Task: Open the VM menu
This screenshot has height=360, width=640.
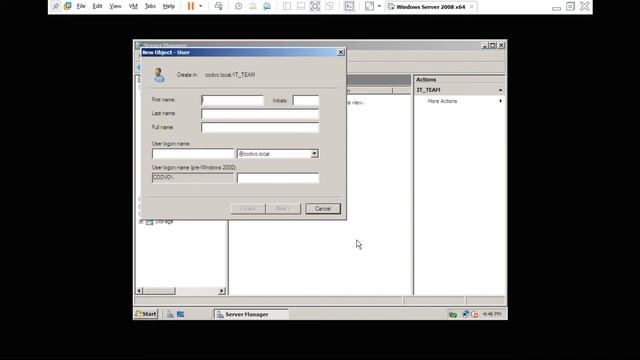Action: [133, 6]
